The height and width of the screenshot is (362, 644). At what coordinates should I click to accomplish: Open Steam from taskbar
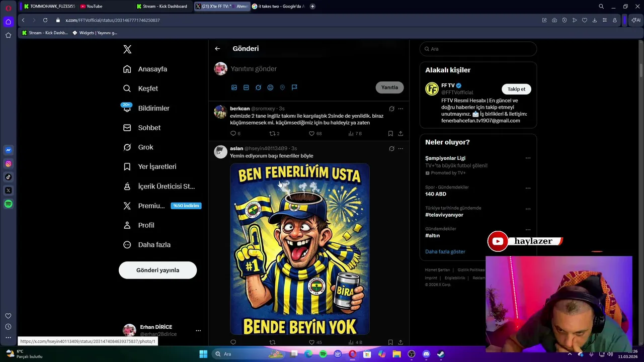(x=441, y=354)
